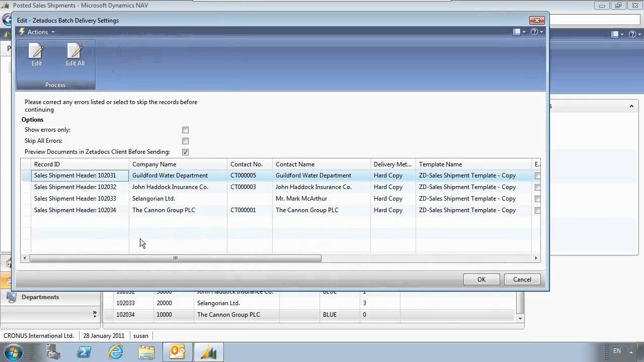Open Server Manager from taskbar
Image resolution: width=644 pixels, height=362 pixels.
coord(53,351)
